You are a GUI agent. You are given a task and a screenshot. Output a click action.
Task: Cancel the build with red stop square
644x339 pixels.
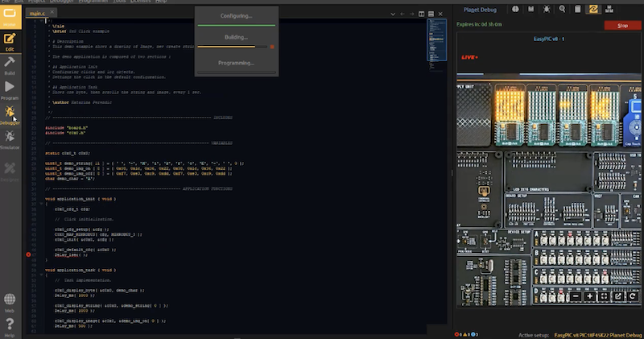(272, 47)
